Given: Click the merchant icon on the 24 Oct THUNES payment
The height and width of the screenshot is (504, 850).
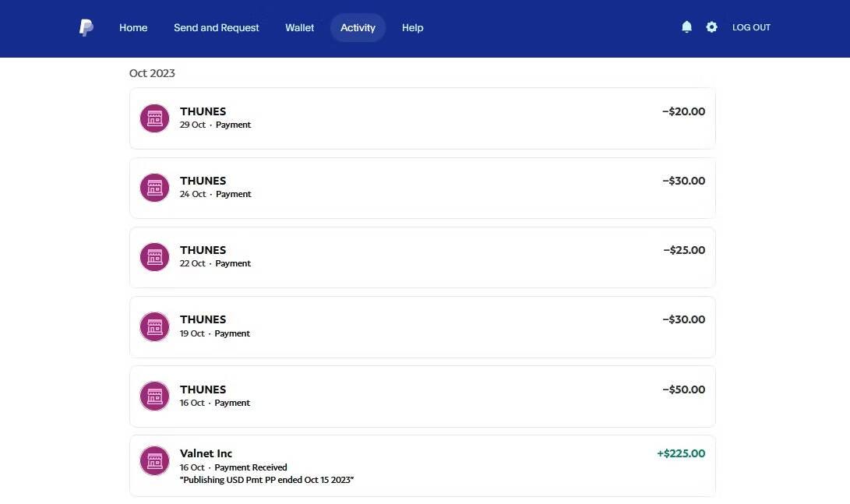Looking at the screenshot, I should click(x=154, y=187).
